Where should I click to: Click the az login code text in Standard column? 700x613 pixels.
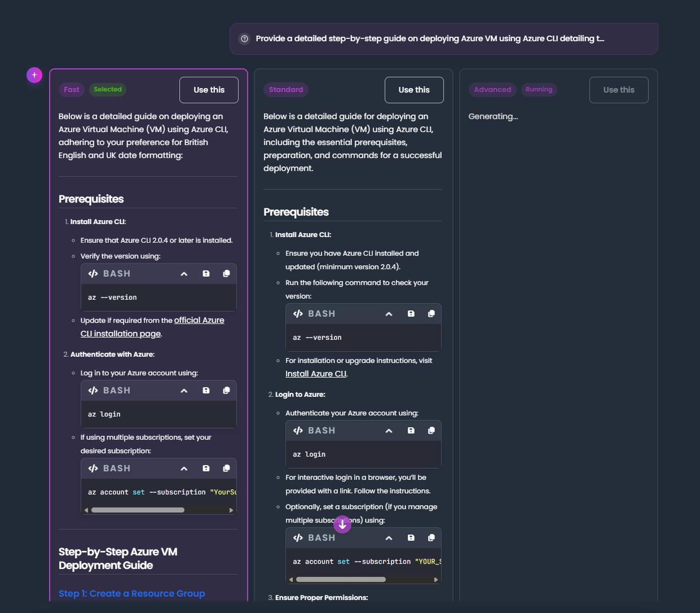pos(309,454)
